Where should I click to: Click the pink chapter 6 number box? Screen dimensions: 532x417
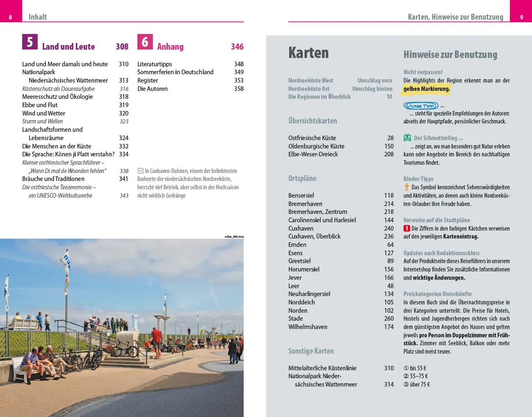(x=145, y=42)
